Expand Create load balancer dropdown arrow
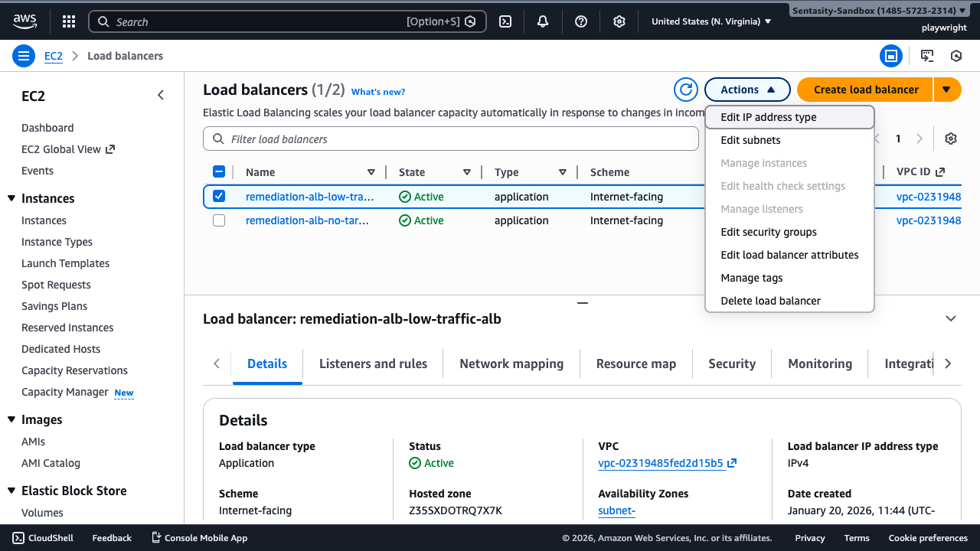The image size is (980, 551). click(x=946, y=90)
